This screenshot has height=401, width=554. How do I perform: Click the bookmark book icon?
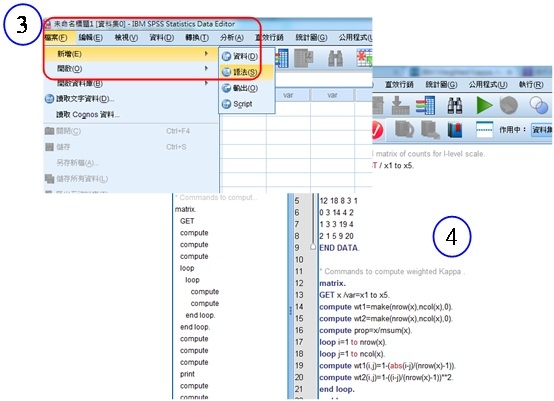(455, 130)
